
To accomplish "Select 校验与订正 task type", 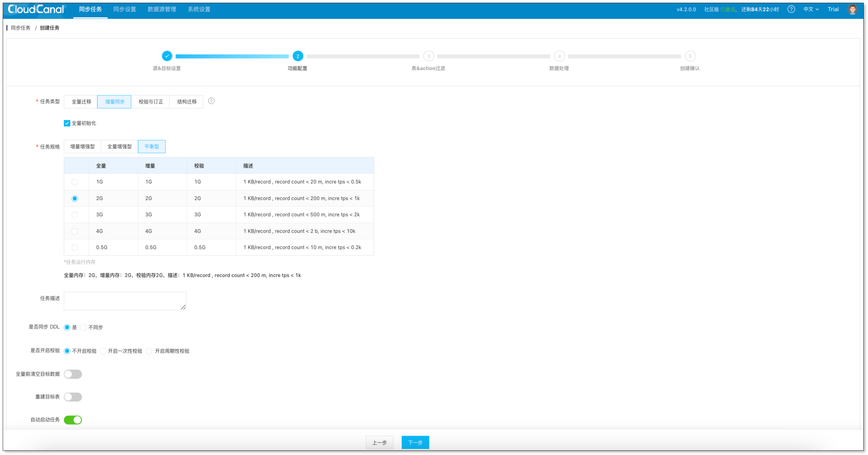I will point(150,101).
